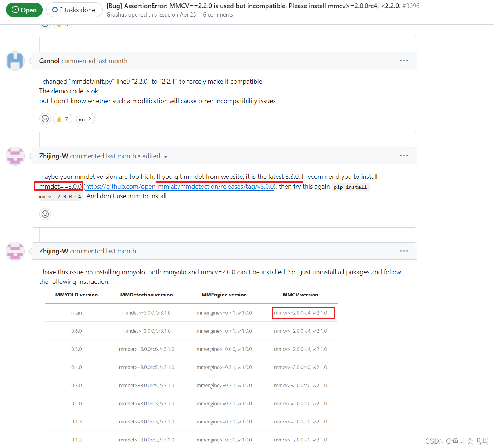This screenshot has height=448, width=494.
Task: Open Zhijing-W's profile via username
Action: pyautogui.click(x=53, y=156)
